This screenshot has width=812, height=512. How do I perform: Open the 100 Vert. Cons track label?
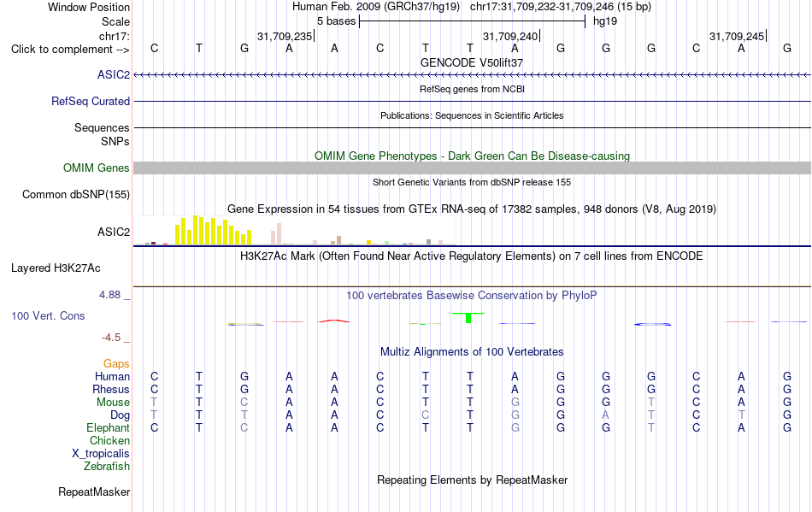click(x=48, y=315)
